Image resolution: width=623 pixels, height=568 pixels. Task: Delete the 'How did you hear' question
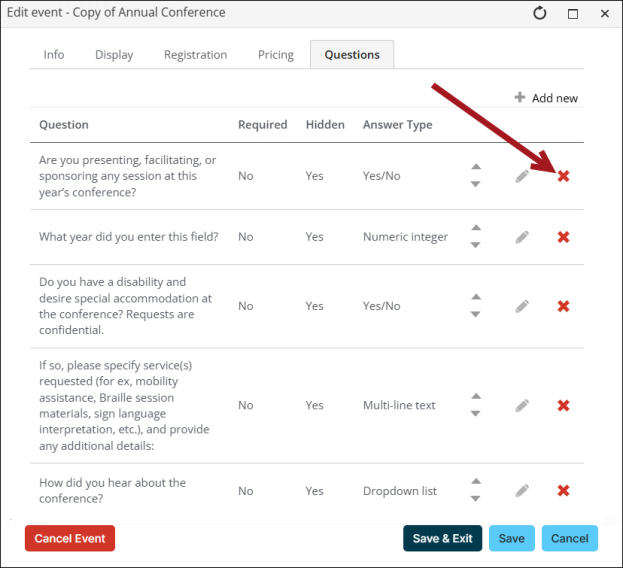click(563, 490)
